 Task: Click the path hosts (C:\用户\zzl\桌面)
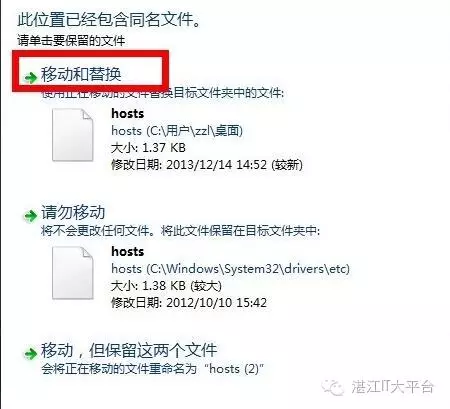(177, 131)
